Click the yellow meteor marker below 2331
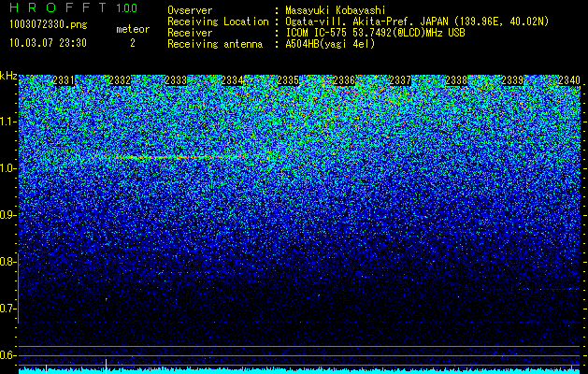Screen dimensions: 588x374 [x=46, y=368]
